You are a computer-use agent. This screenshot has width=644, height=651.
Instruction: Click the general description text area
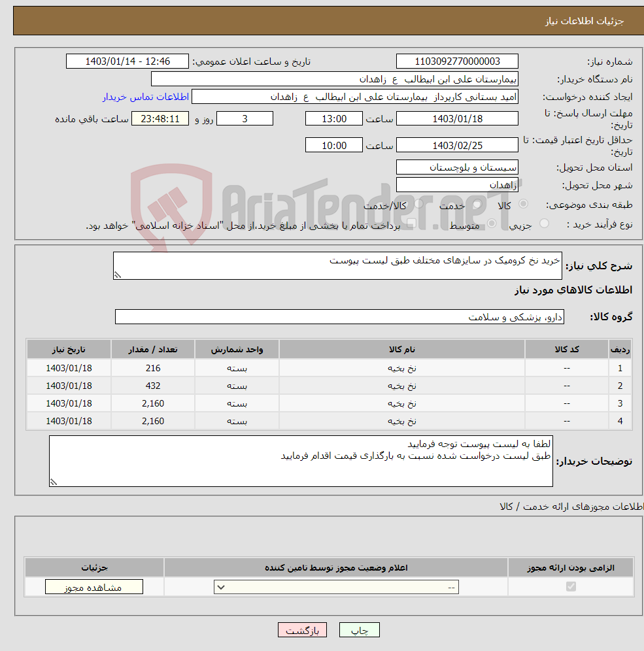[x=337, y=265]
